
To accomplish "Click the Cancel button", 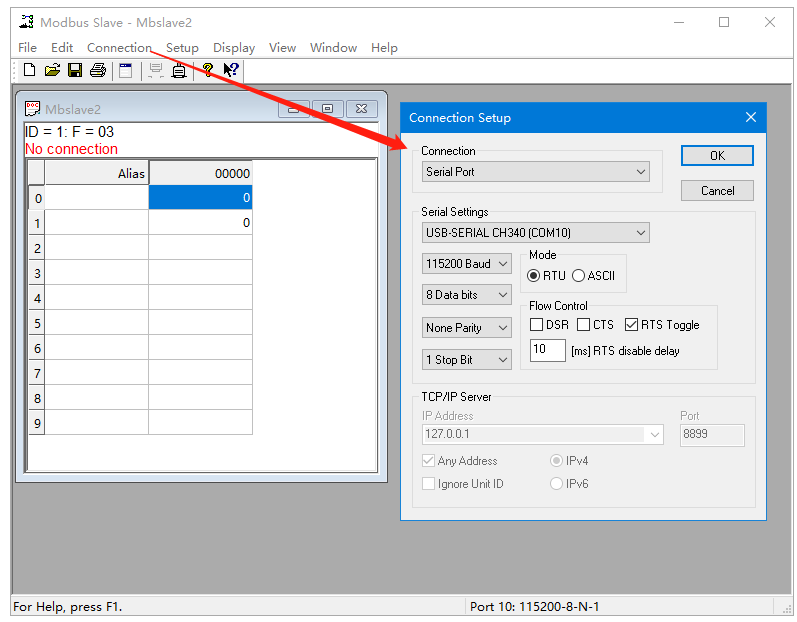I will click(717, 191).
